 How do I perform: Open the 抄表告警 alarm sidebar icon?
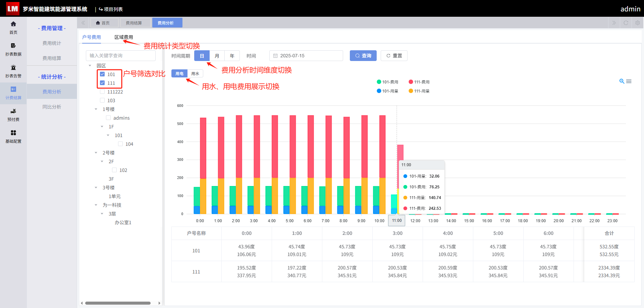[x=13, y=71]
